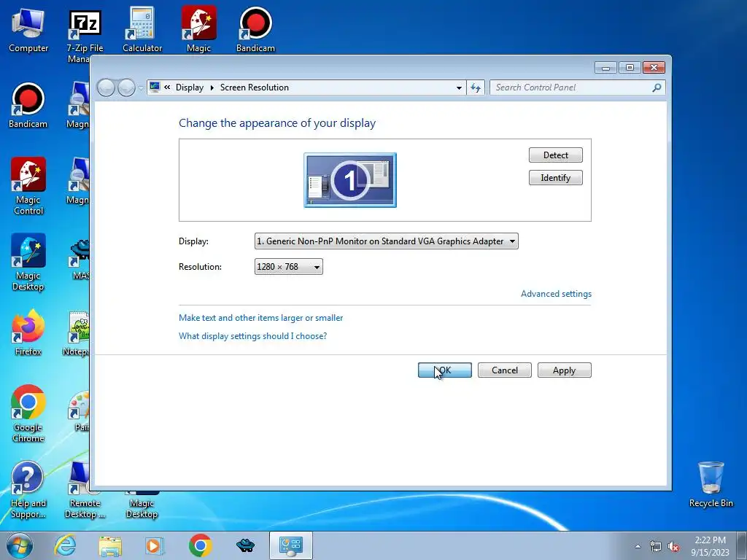The width and height of the screenshot is (747, 560).
Task: Open 7-Zip File Manager shortcut
Action: pyautogui.click(x=85, y=35)
